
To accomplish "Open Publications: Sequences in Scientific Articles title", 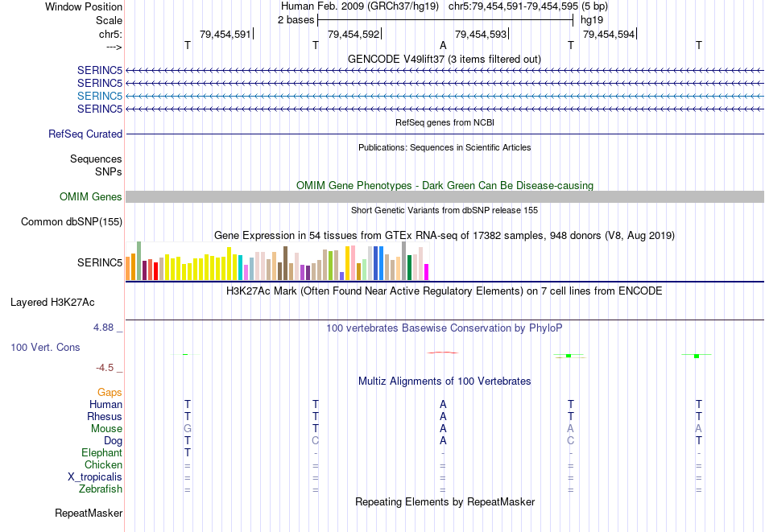I will tap(445, 147).
